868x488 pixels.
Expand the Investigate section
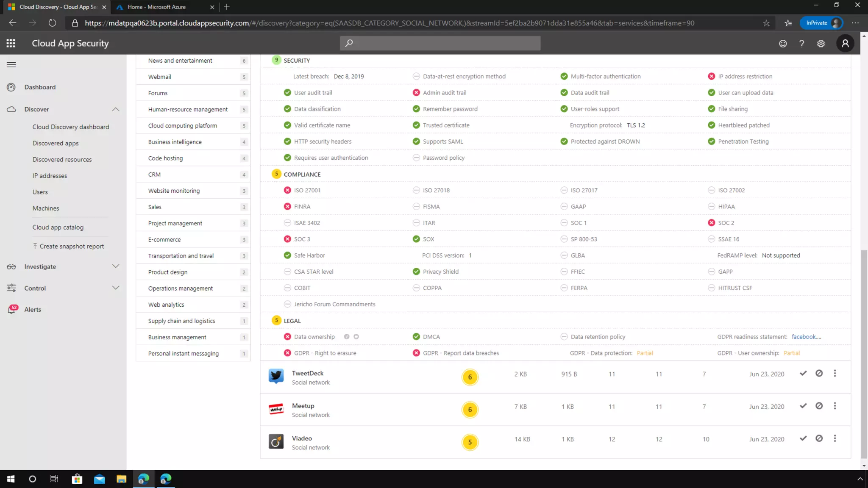click(116, 266)
